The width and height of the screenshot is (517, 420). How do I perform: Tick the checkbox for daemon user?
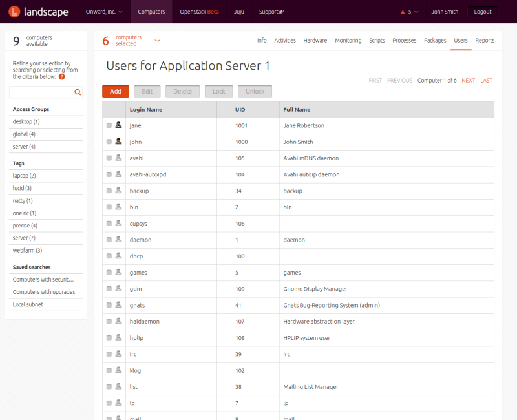pyautogui.click(x=109, y=240)
